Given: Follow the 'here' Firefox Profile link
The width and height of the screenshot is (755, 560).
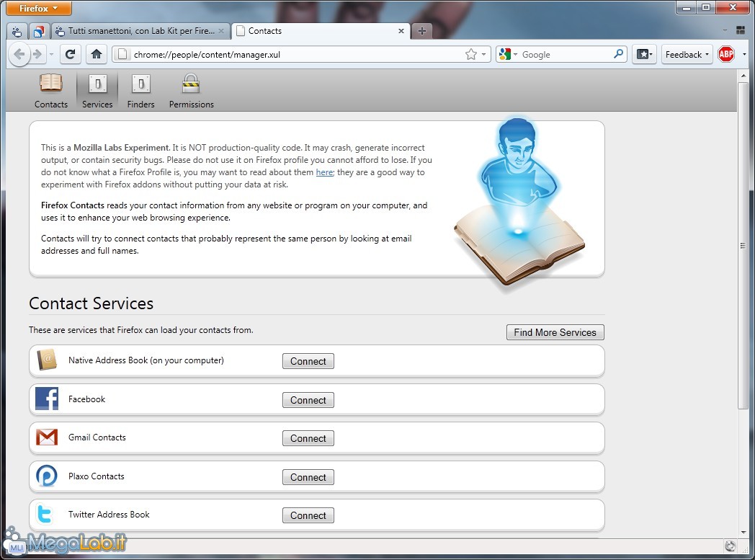Looking at the screenshot, I should click(x=324, y=172).
